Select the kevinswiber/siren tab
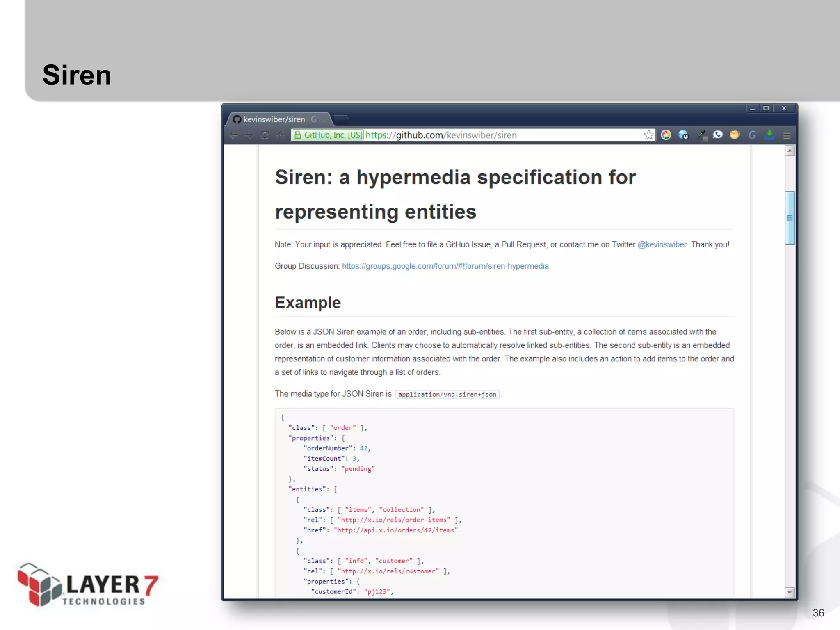The width and height of the screenshot is (840, 630). tap(274, 119)
